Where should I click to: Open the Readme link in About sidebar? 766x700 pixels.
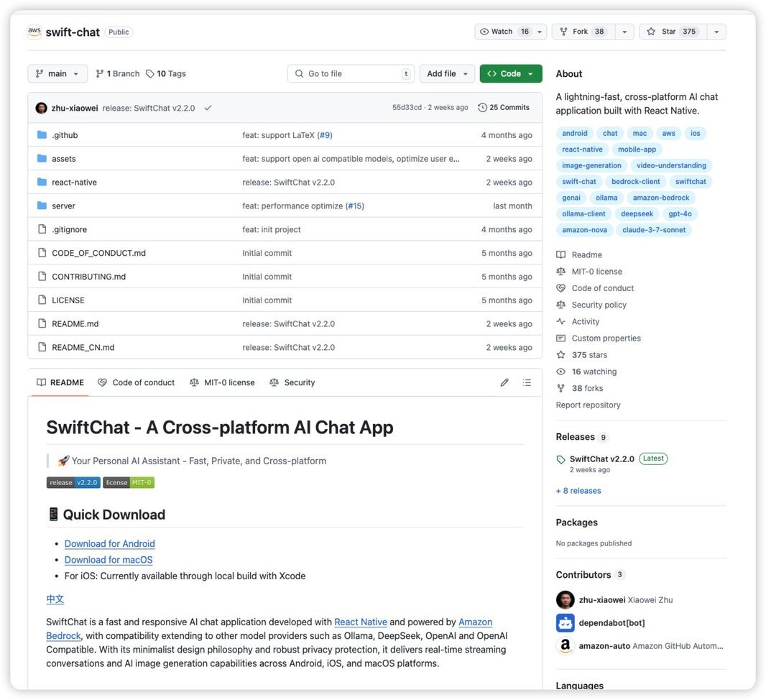586,255
